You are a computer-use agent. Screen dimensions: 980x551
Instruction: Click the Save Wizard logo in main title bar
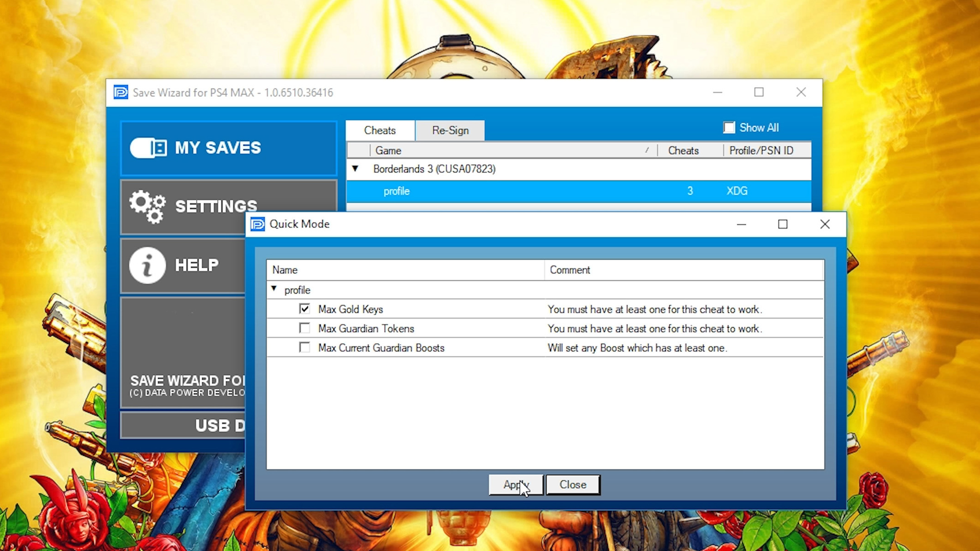[x=121, y=92]
